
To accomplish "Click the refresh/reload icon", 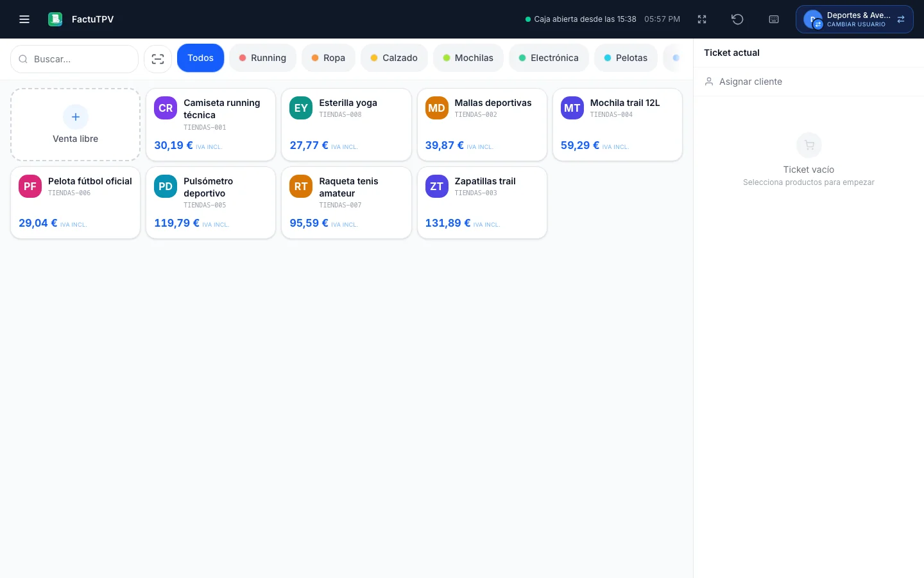I will (737, 19).
